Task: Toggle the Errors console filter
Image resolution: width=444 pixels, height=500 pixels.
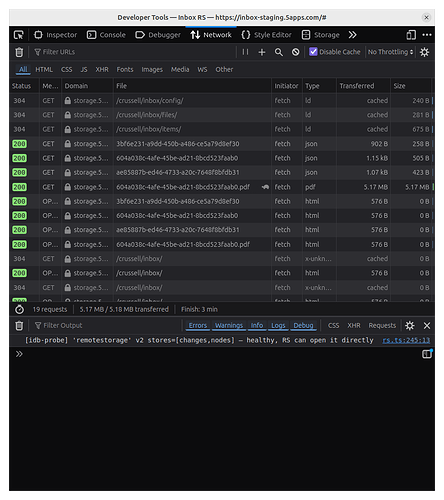Action: 198,325
